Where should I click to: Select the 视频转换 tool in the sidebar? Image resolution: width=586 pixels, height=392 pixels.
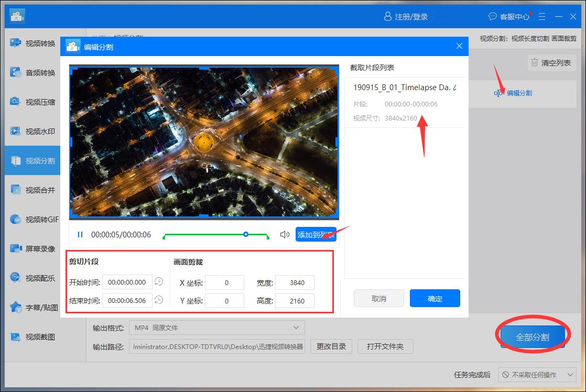click(x=32, y=43)
